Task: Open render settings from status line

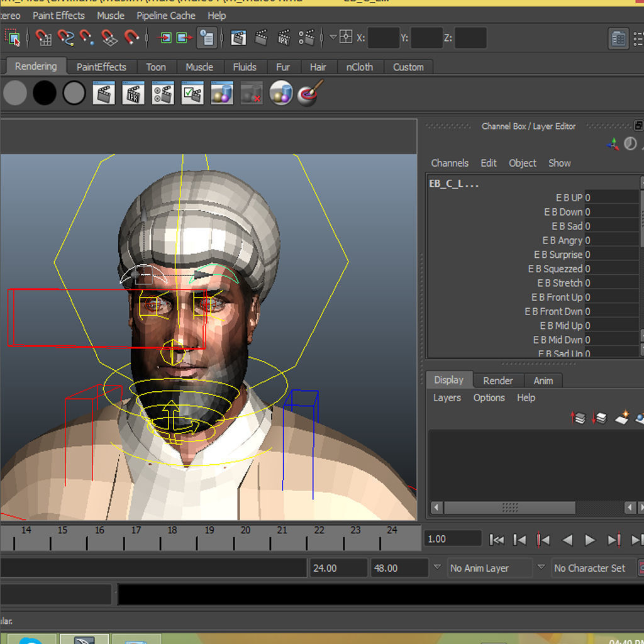Action: [306, 38]
